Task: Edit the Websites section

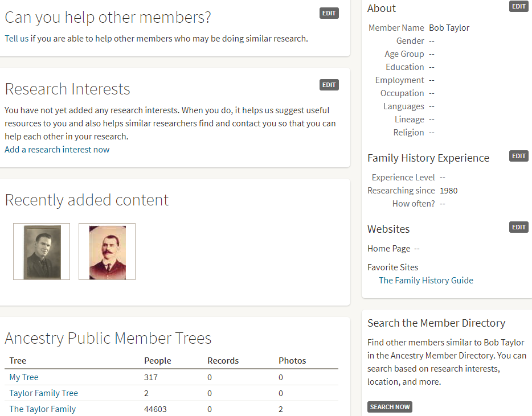Action: pos(518,227)
